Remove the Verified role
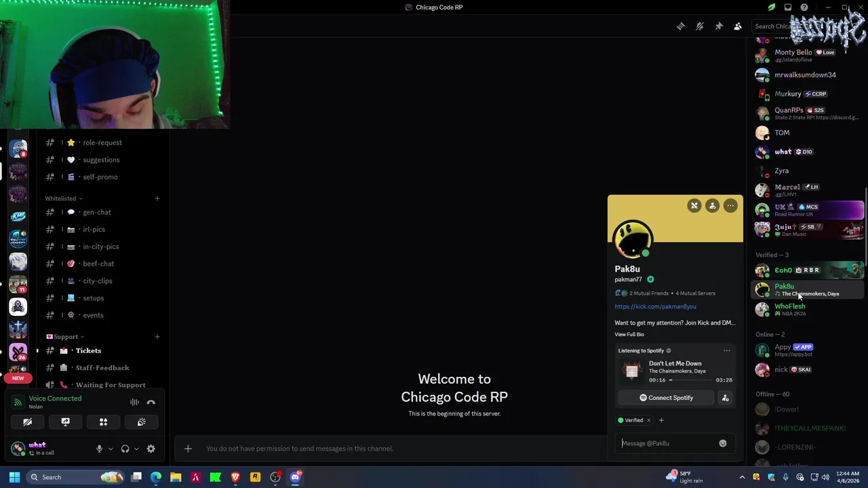Screen dimensions: 868x488 coord(648,420)
